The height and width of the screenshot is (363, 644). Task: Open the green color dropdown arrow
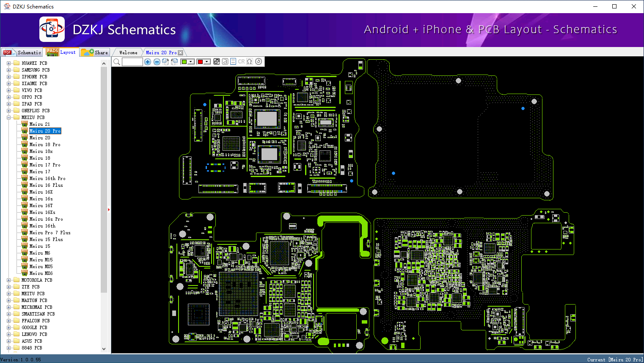(191, 62)
